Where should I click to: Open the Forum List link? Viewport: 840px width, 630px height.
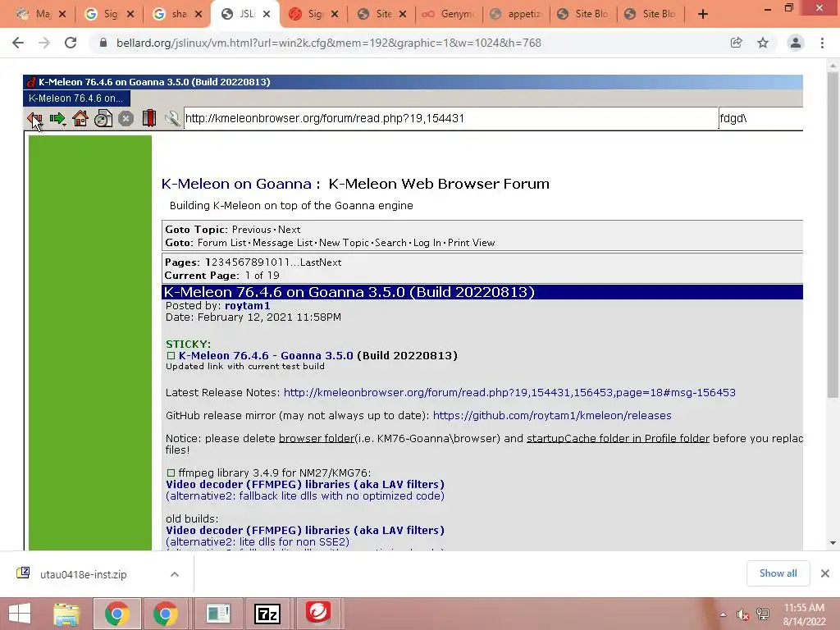pos(221,243)
